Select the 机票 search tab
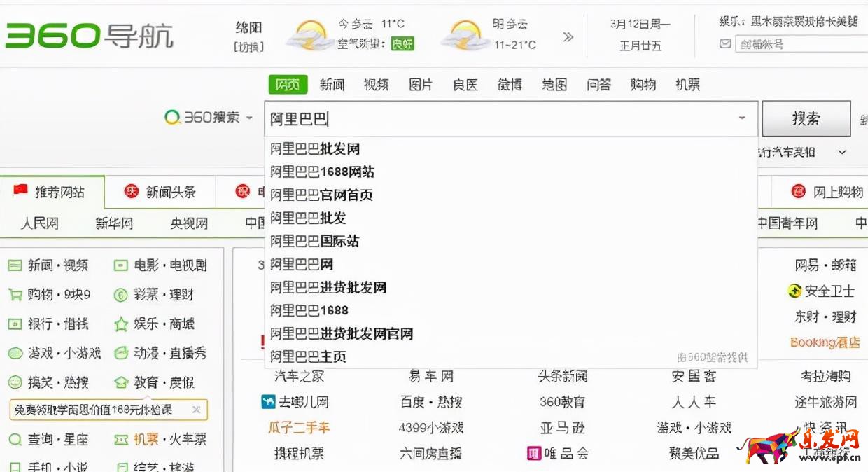The height and width of the screenshot is (472, 868). pyautogui.click(x=687, y=85)
